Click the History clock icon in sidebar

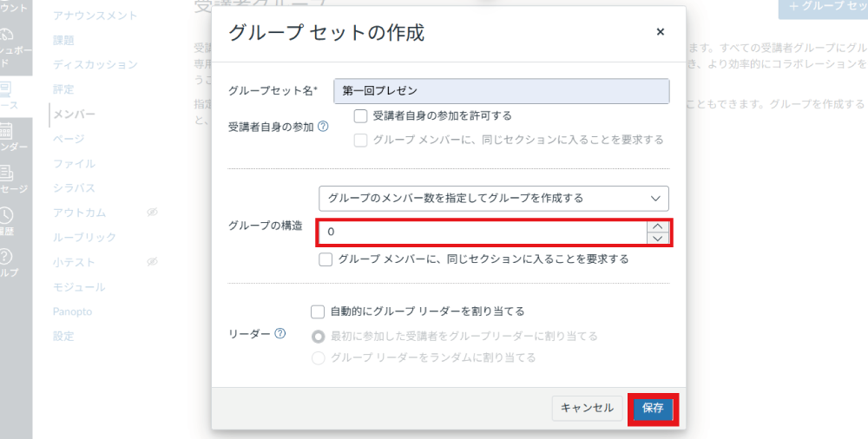click(x=6, y=215)
